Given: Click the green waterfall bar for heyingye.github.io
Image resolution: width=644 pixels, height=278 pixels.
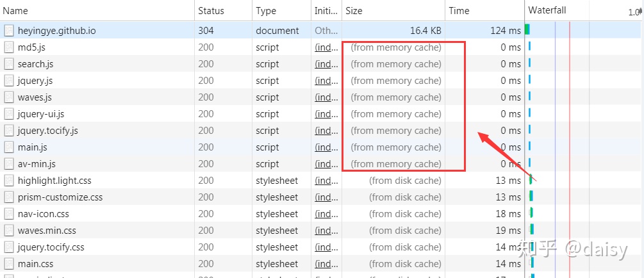Looking at the screenshot, I should click(527, 29).
